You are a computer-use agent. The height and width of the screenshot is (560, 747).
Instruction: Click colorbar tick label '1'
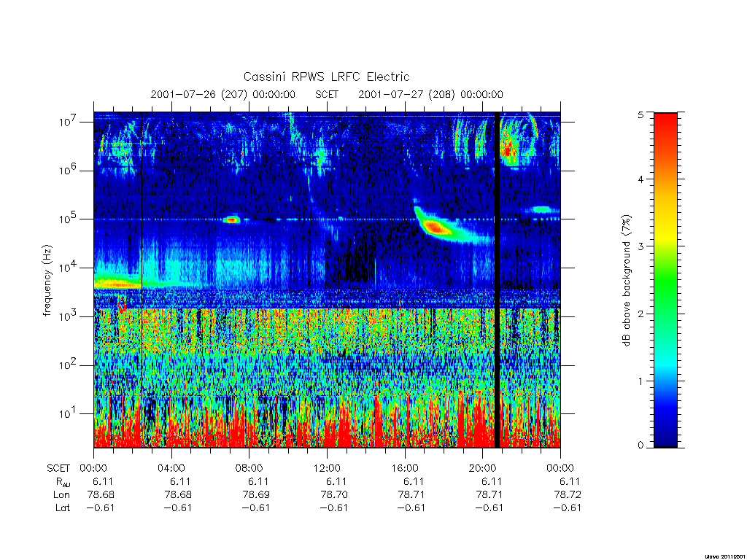pyautogui.click(x=640, y=381)
